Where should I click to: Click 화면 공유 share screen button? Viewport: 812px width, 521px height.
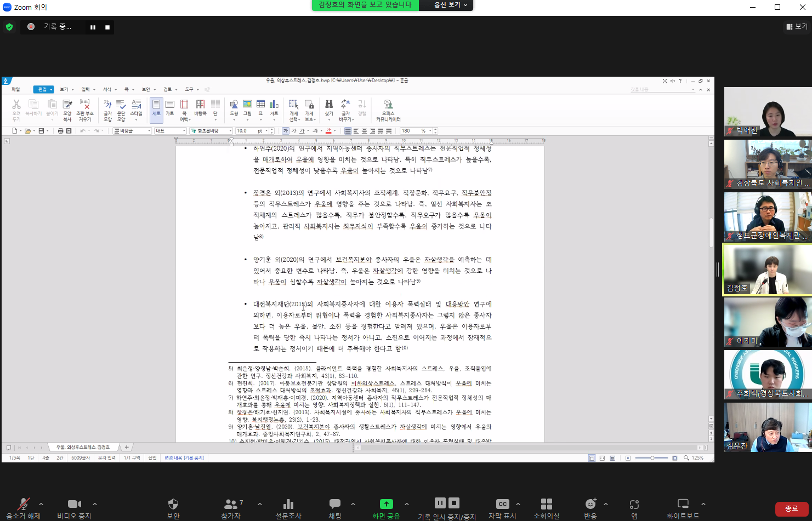[387, 508]
